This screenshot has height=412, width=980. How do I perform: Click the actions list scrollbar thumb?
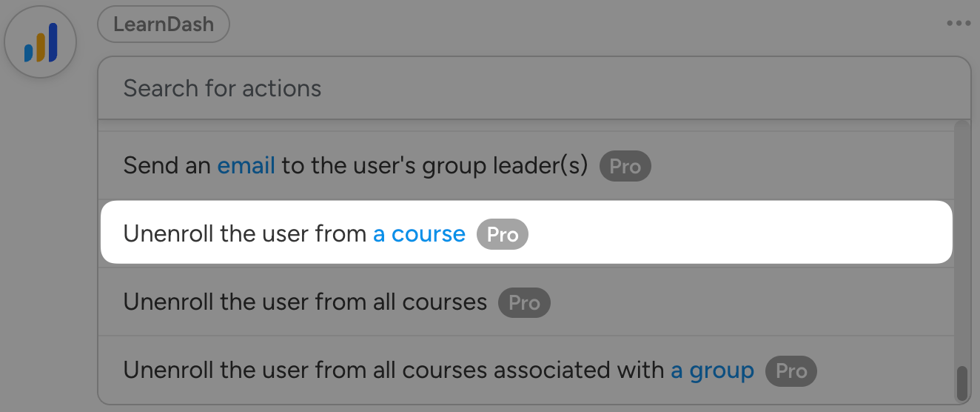(x=961, y=382)
